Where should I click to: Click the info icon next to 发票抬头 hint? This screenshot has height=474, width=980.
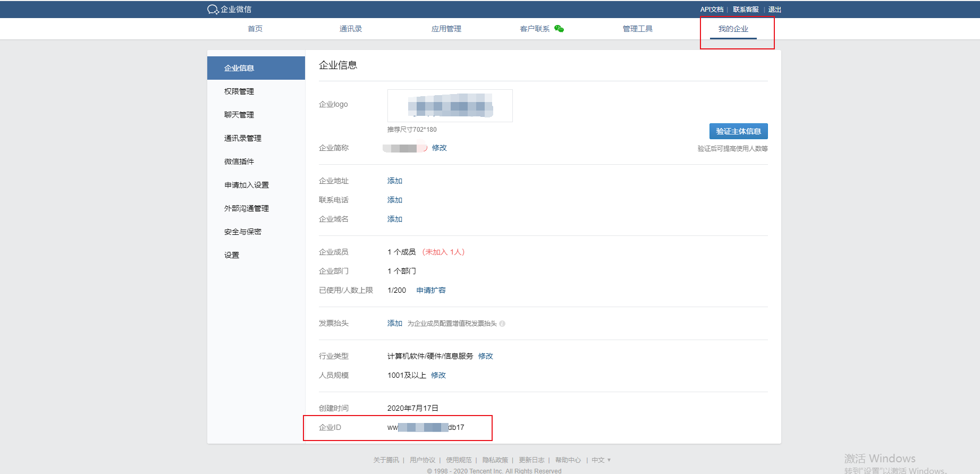click(x=502, y=324)
